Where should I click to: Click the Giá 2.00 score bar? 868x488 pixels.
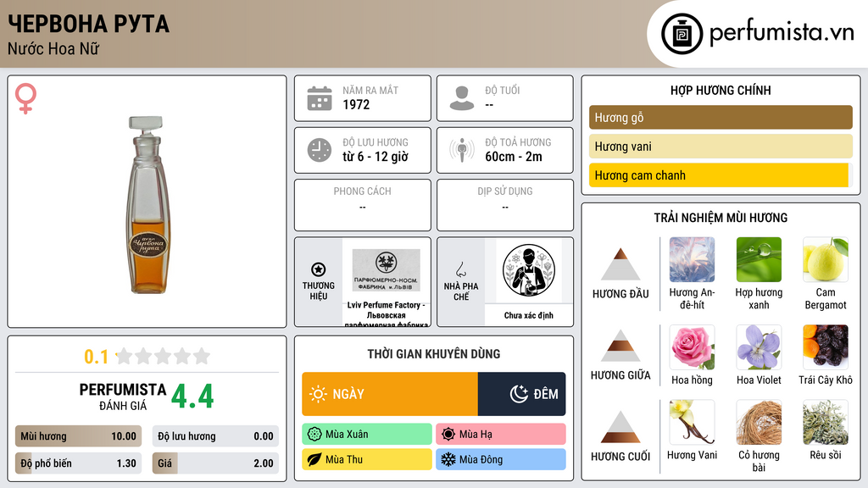[x=215, y=463]
